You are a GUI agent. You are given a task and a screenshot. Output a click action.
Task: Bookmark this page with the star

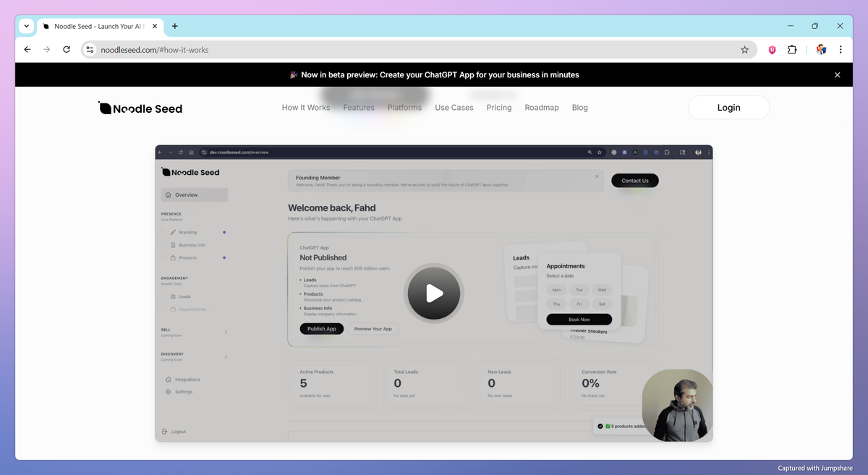(x=744, y=50)
